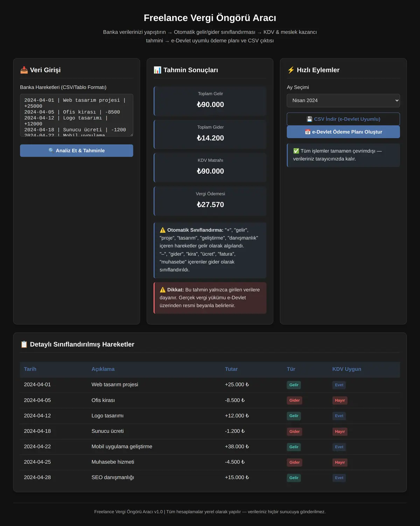
Task: Click the Tutar column header
Action: click(231, 369)
